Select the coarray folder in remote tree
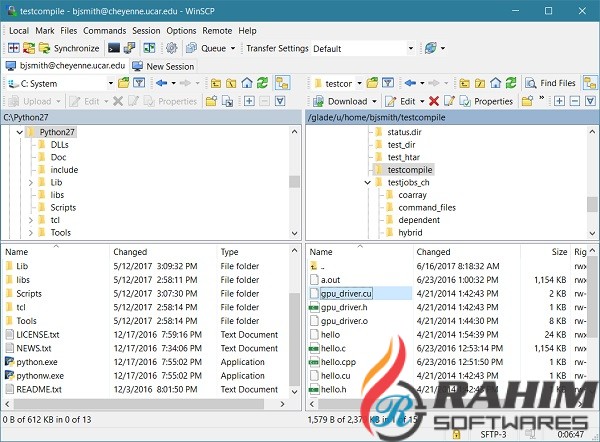The width and height of the screenshot is (600, 442). (x=412, y=195)
